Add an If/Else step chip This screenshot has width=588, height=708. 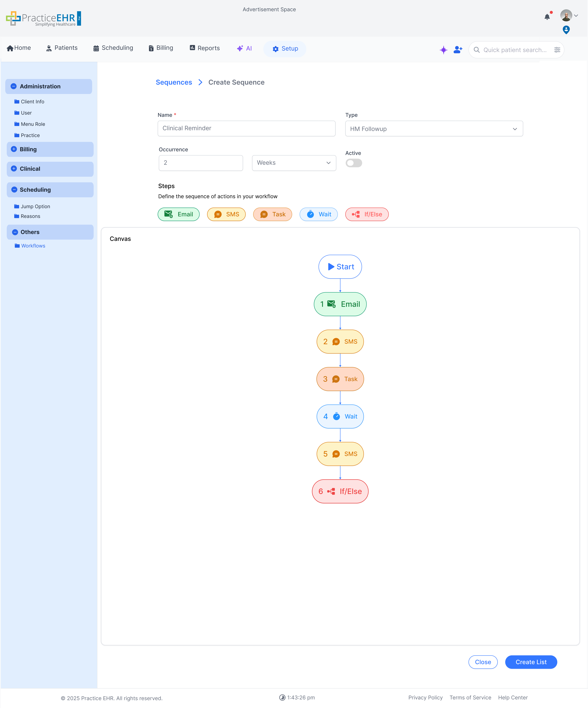tap(366, 214)
